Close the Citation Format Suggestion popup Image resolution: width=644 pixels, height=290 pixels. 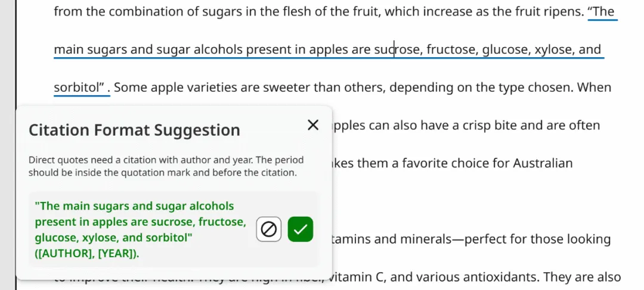point(313,125)
